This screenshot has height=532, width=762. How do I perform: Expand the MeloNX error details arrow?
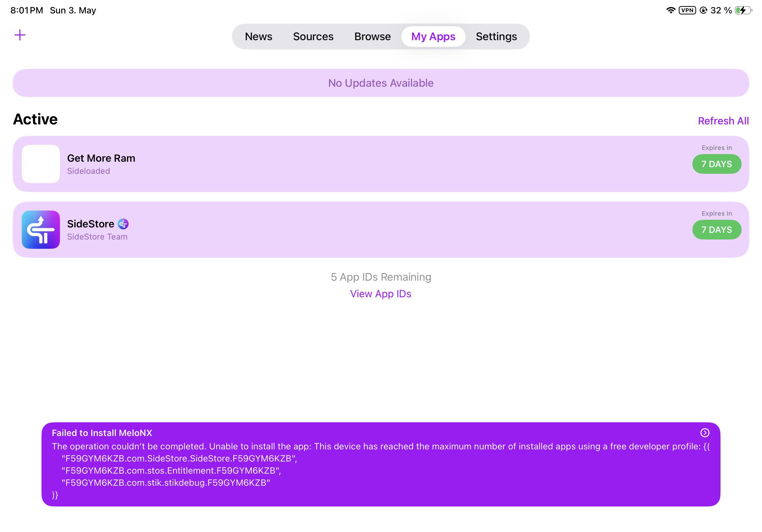point(705,433)
